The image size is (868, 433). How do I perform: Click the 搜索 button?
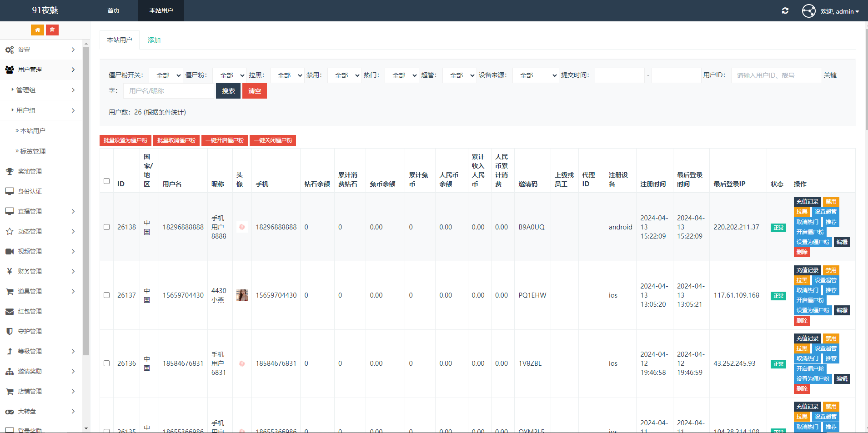click(228, 91)
